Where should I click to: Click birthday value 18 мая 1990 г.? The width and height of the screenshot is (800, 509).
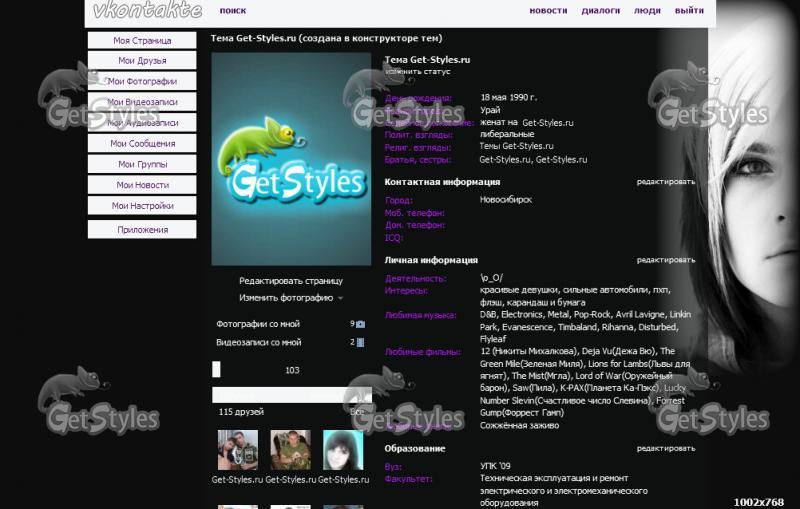(508, 97)
